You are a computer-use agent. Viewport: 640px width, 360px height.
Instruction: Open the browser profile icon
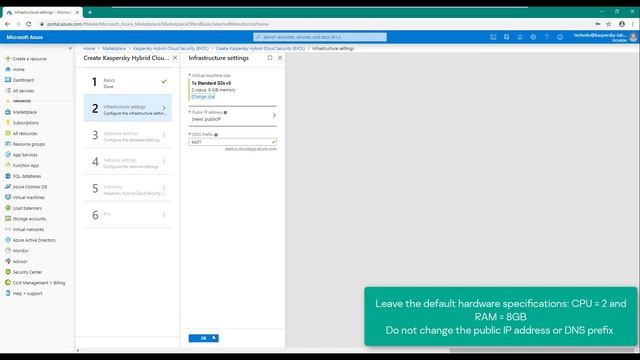pos(622,24)
